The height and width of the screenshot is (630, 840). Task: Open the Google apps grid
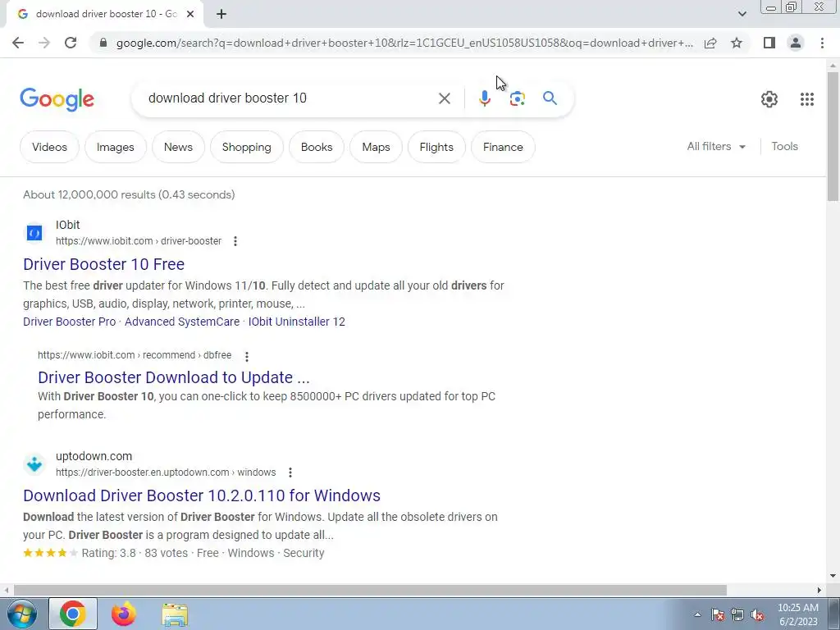tap(807, 99)
